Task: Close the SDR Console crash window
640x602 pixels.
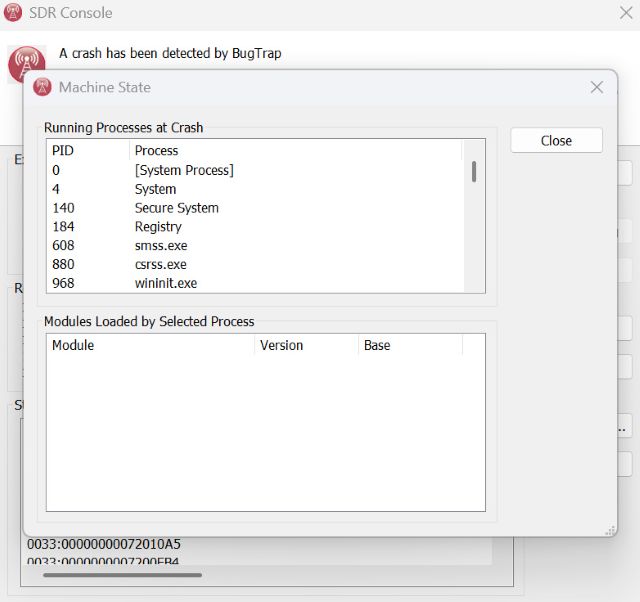Action: click(626, 13)
